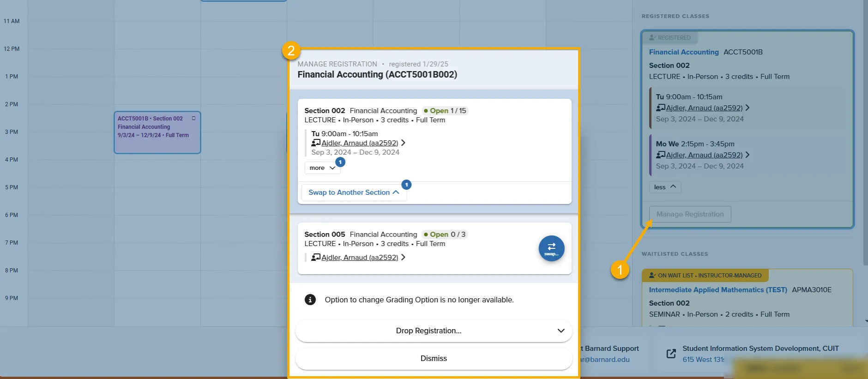Viewport: 868px width, 379px height.
Task: Click the wait list person icon on the ON WAIT LIST badge
Action: pyautogui.click(x=652, y=276)
